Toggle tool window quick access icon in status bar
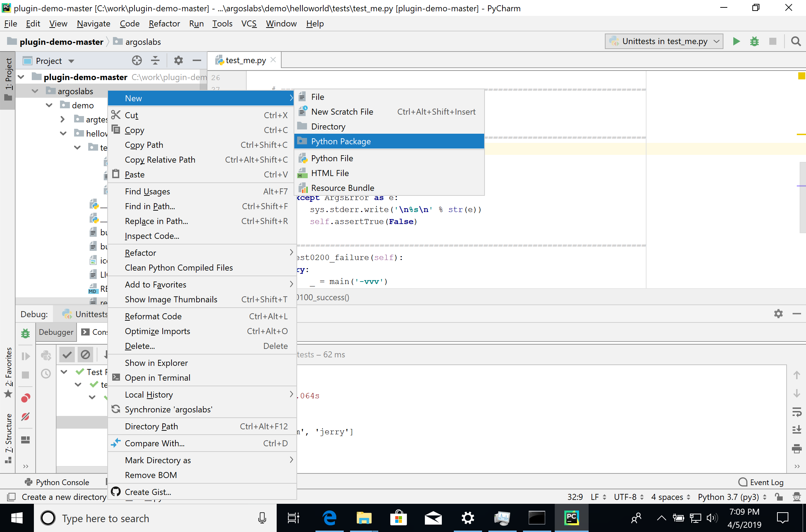The image size is (806, 532). coord(11,497)
